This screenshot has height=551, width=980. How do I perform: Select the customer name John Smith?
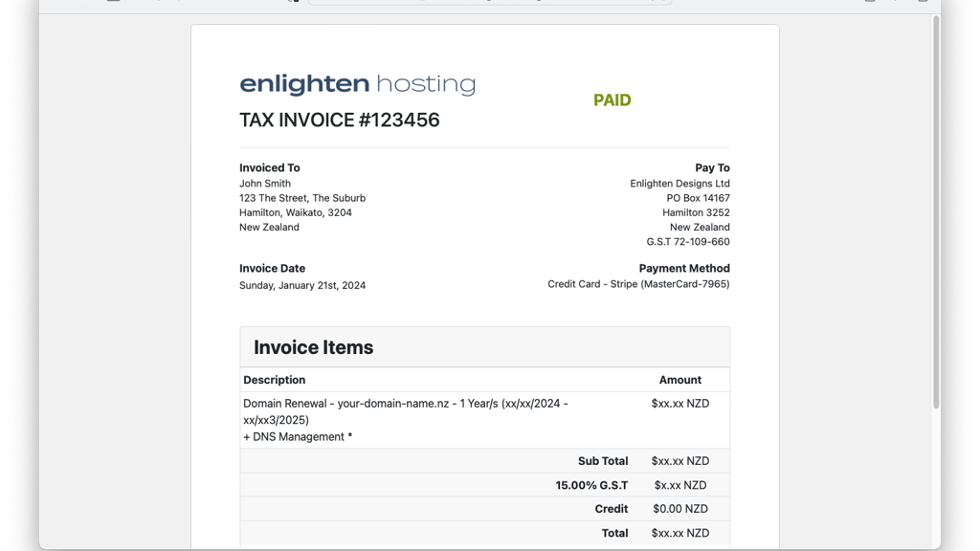pyautogui.click(x=265, y=184)
